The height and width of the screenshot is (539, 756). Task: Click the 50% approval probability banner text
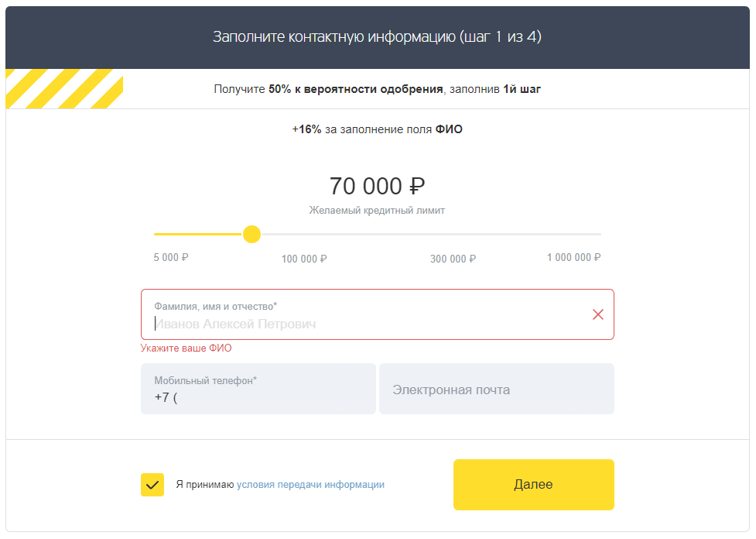[x=377, y=89]
